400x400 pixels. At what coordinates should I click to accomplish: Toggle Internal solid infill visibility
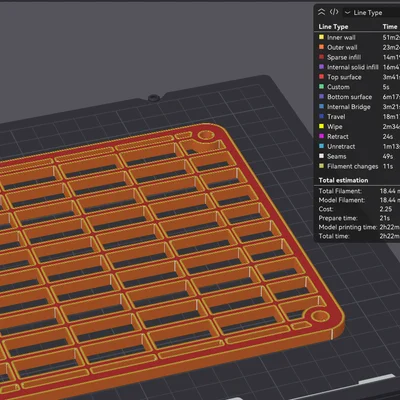(x=357, y=67)
